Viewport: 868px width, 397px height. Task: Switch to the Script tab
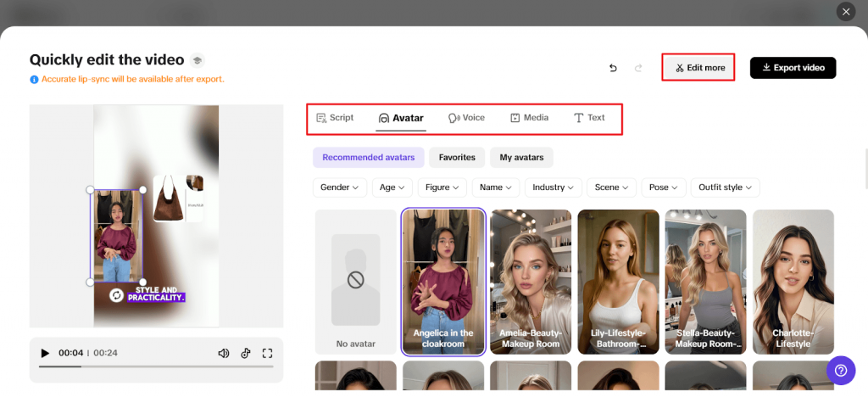pyautogui.click(x=335, y=118)
